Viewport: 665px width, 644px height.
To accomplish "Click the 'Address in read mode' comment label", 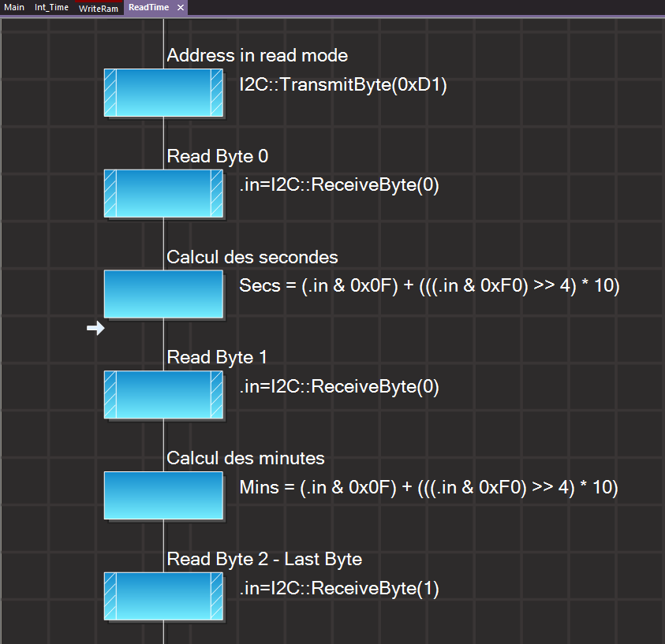I will [x=257, y=56].
